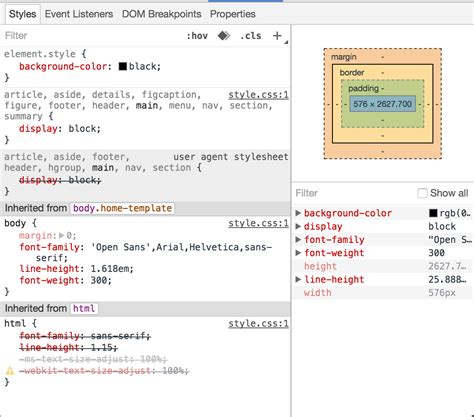The height and width of the screenshot is (417, 474).
Task: Toggle the Show all checkbox
Action: [x=422, y=193]
